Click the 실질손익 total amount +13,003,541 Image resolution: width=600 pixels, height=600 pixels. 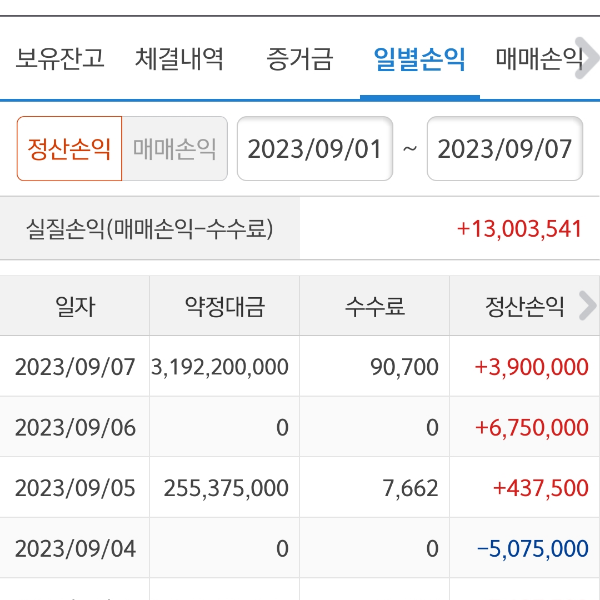519,228
